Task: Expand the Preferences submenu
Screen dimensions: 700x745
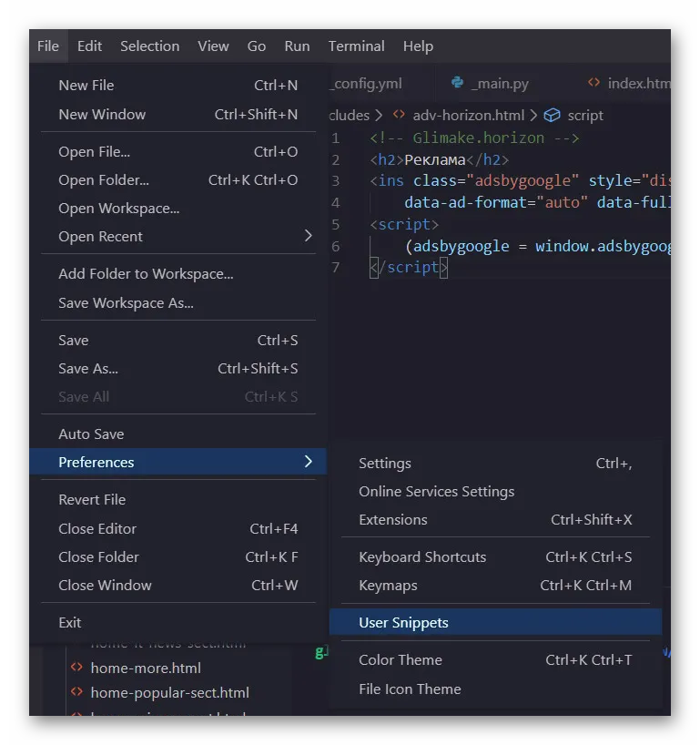Action: click(x=178, y=462)
